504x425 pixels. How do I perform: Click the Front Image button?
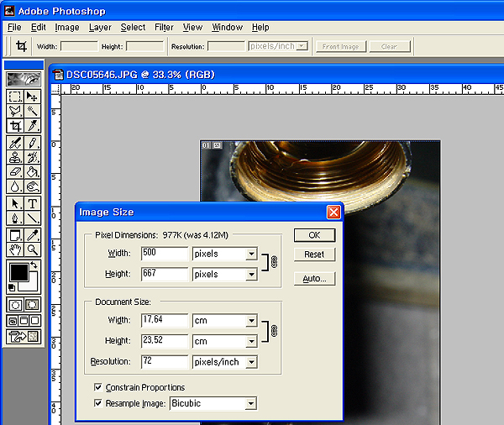(340, 46)
